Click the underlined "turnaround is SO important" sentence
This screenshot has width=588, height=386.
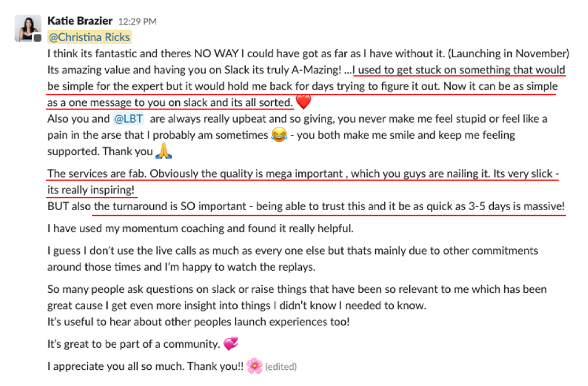[x=329, y=207]
